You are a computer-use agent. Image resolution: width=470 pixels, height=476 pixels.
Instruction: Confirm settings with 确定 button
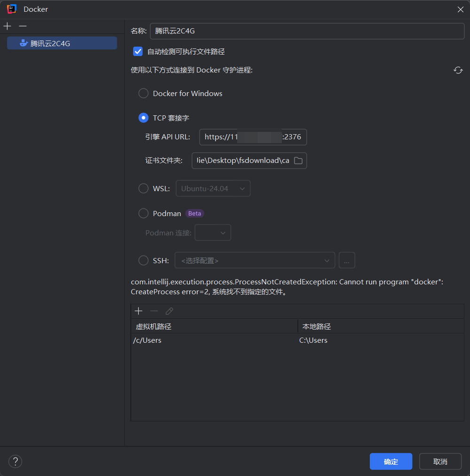coord(391,461)
